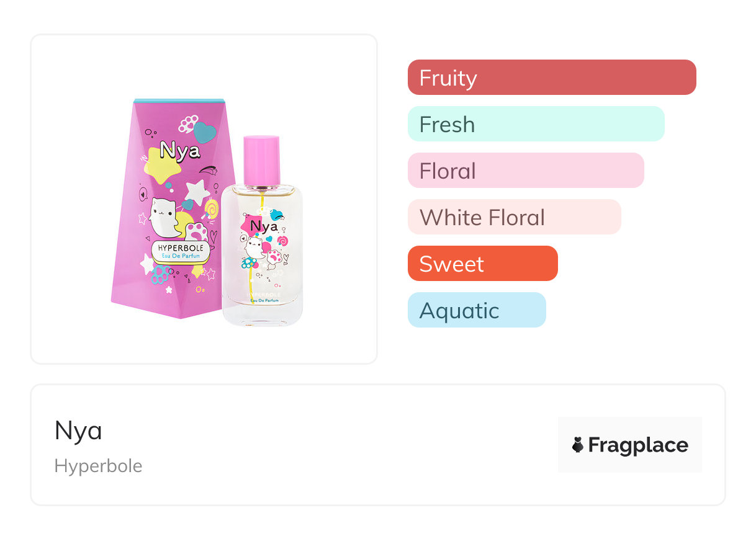The height and width of the screenshot is (536, 756).
Task: Click the blue heart on the perfume box
Action: coord(204,132)
